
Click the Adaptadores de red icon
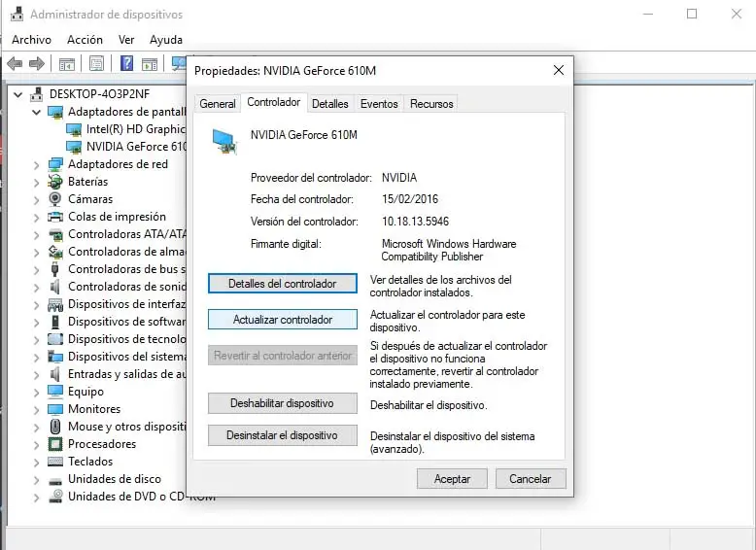click(55, 164)
